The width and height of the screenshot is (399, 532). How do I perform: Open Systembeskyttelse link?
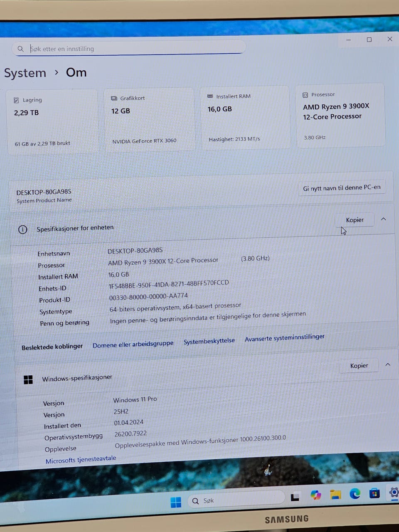(x=209, y=341)
